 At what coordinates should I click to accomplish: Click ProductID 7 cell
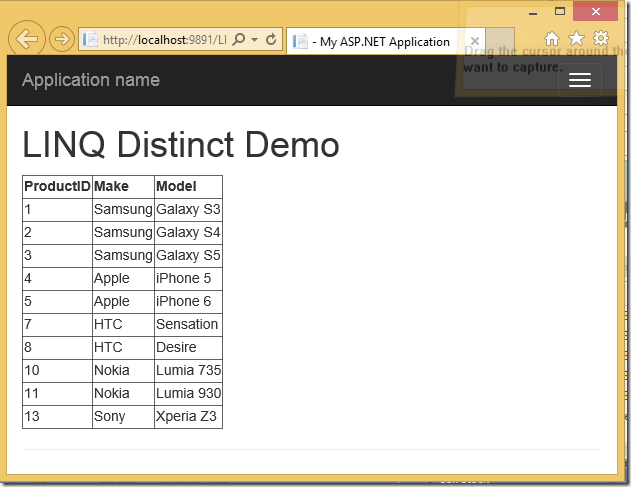[x=58, y=324]
